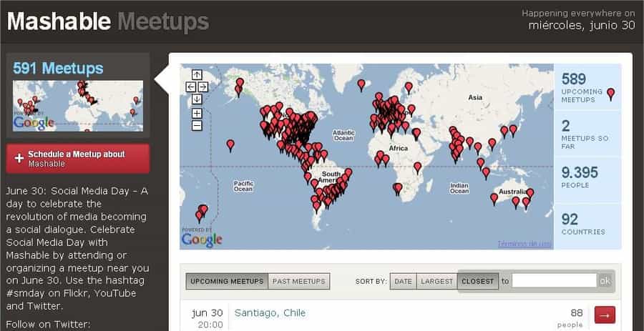The image size is (644, 331).
Task: Click the pin in the Pacific near Hawaii
Action: [x=230, y=145]
